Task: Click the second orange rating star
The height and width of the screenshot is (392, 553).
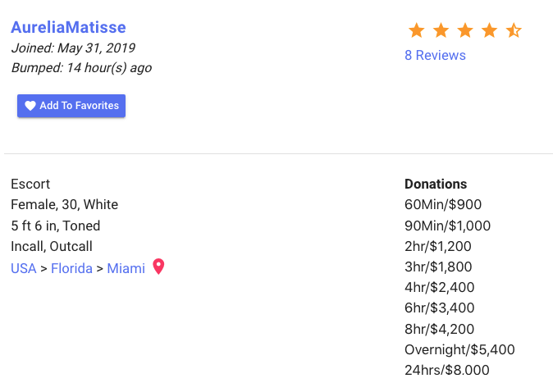Action: click(441, 30)
